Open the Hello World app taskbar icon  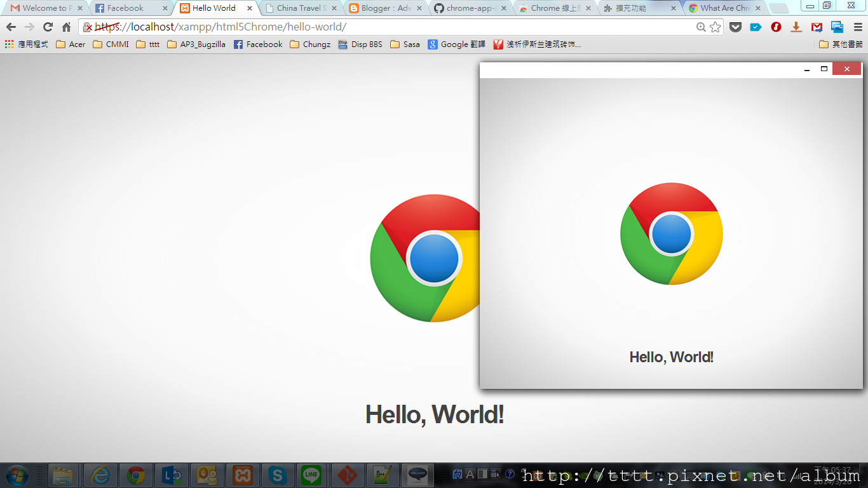[418, 475]
